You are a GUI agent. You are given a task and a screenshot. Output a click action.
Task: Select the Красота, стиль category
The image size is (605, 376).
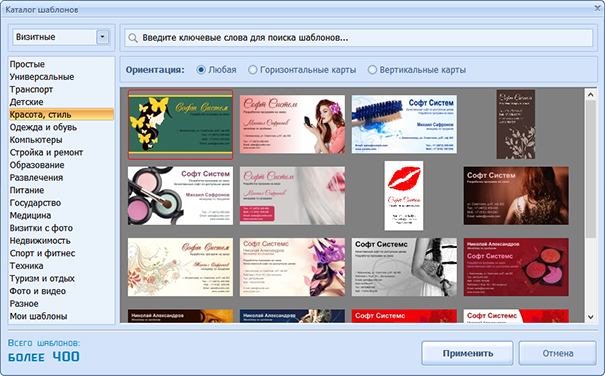tap(61, 115)
